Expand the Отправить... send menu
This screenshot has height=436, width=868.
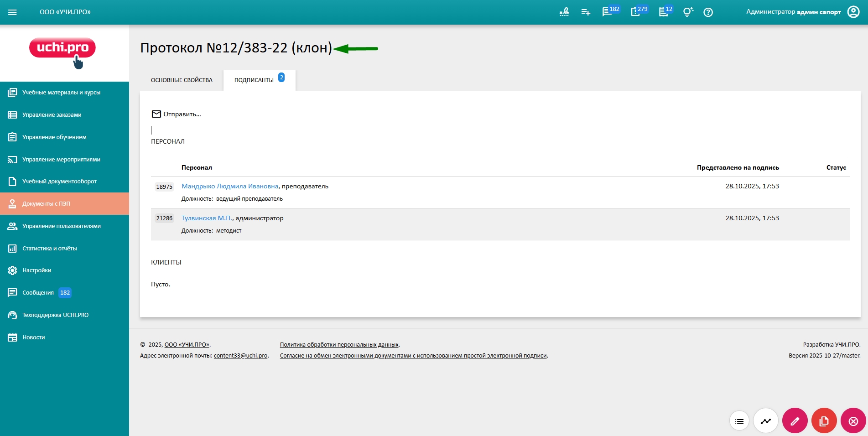click(177, 114)
